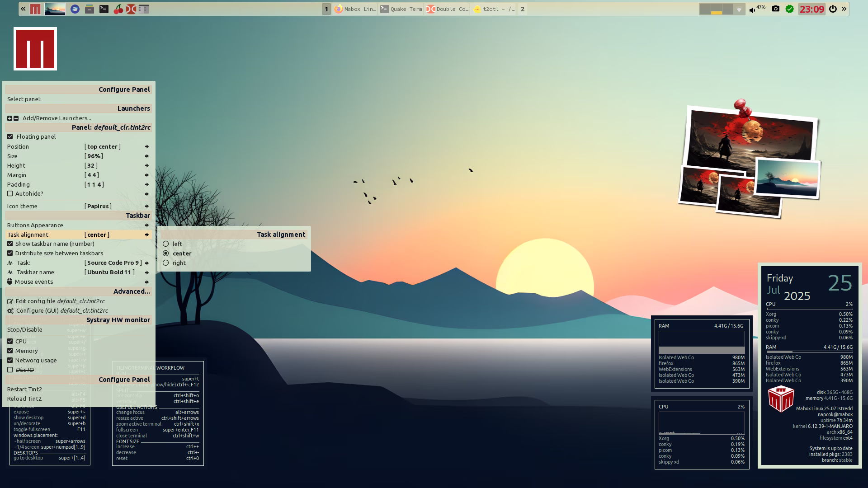The width and height of the screenshot is (868, 488).
Task: Open the red Mabox menu icon
Action: click(35, 9)
